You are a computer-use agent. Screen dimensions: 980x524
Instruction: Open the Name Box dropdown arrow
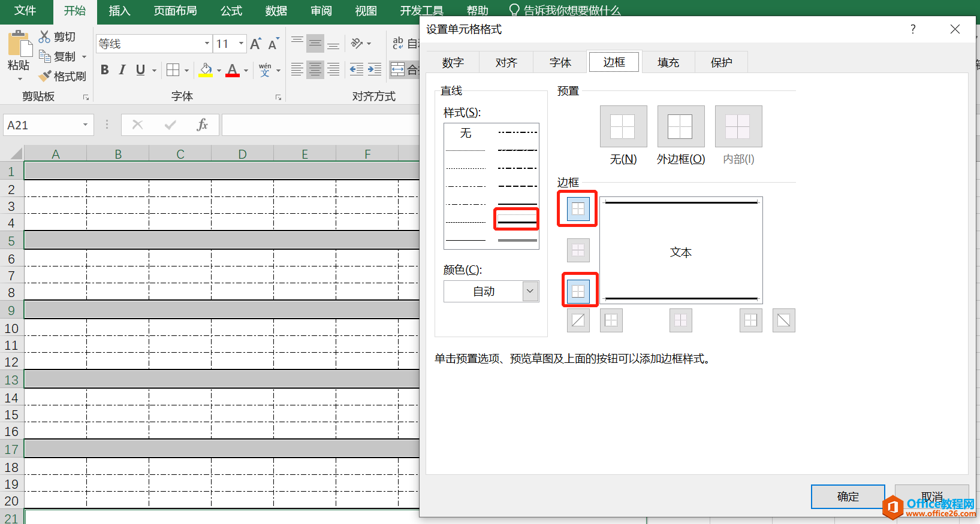tap(85, 125)
